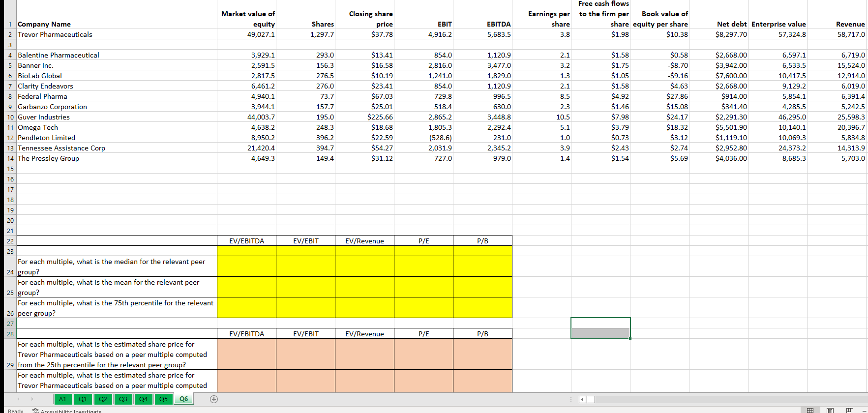The width and height of the screenshot is (868, 413).
Task: Select the 'P/E' label in row 28
Action: (424, 334)
